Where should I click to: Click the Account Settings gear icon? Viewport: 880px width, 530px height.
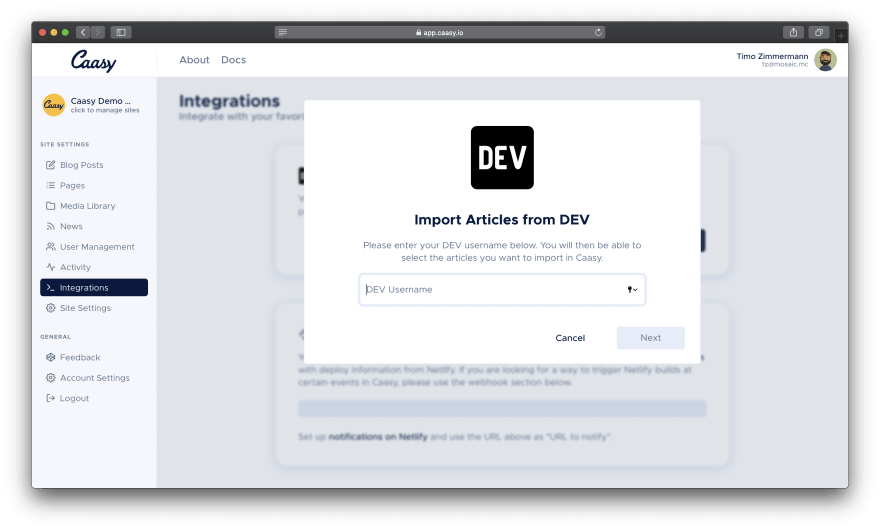tap(51, 378)
